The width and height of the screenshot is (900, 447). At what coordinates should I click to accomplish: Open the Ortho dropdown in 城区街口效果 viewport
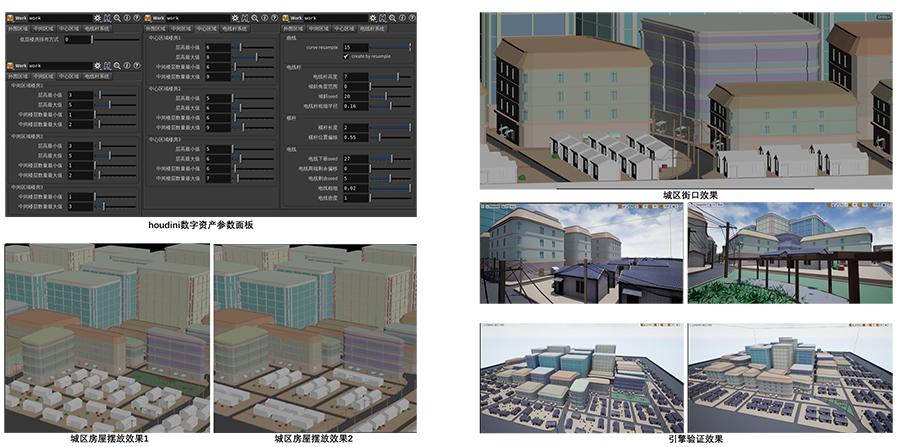click(883, 17)
